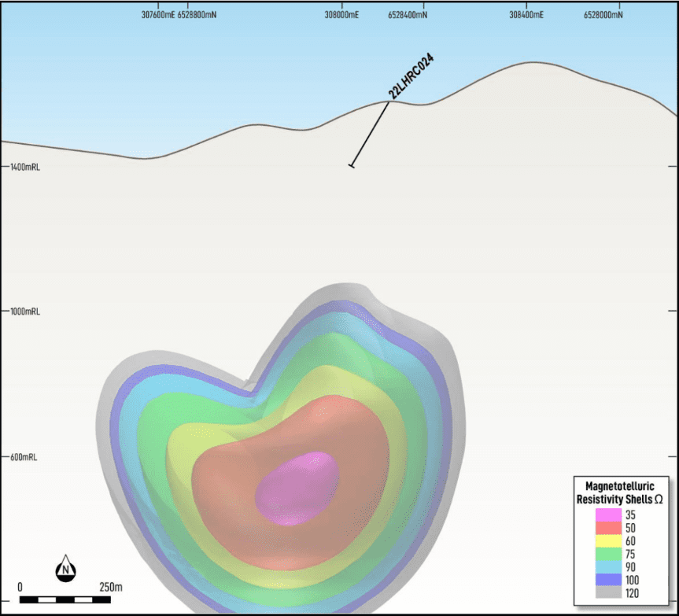Click the drill hole label 22LHRC024
The width and height of the screenshot is (679, 616).
pos(411,76)
